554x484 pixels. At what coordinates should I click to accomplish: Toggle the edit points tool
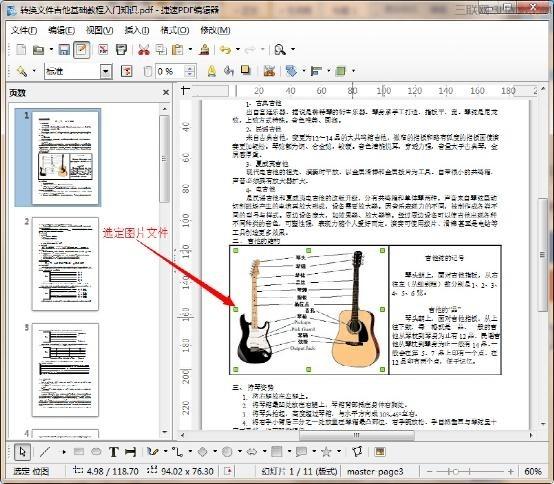click(358, 452)
